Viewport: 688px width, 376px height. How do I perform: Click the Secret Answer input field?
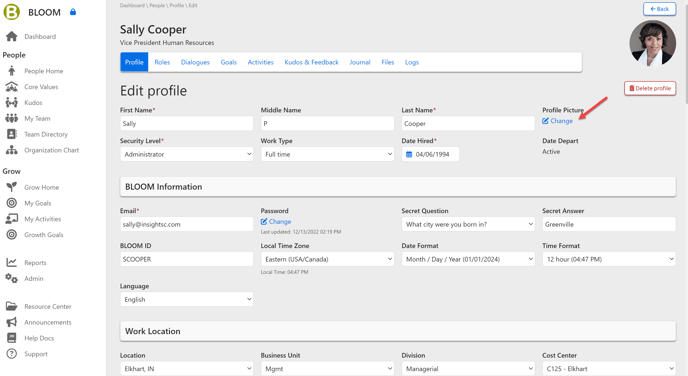[609, 224]
